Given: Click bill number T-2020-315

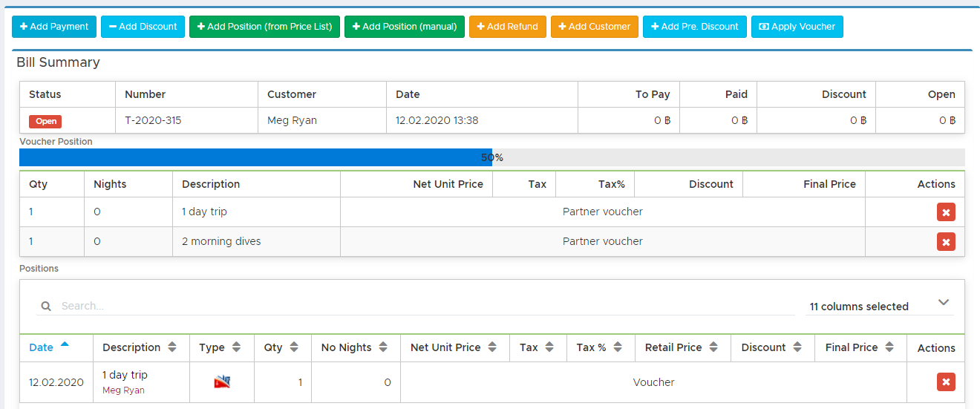Looking at the screenshot, I should click(153, 120).
